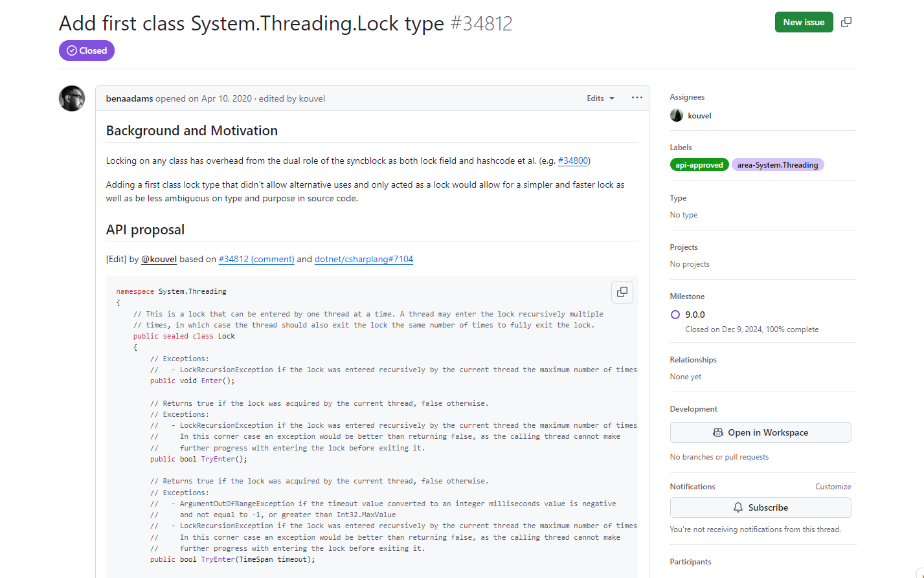
Task: Open the three-dot comment options menu
Action: point(637,98)
